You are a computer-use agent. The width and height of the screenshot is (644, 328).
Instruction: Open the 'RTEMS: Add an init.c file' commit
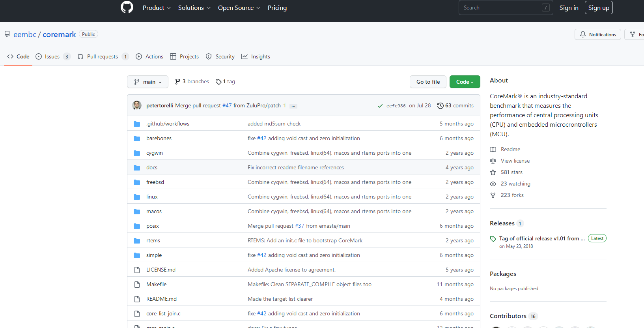click(x=305, y=240)
